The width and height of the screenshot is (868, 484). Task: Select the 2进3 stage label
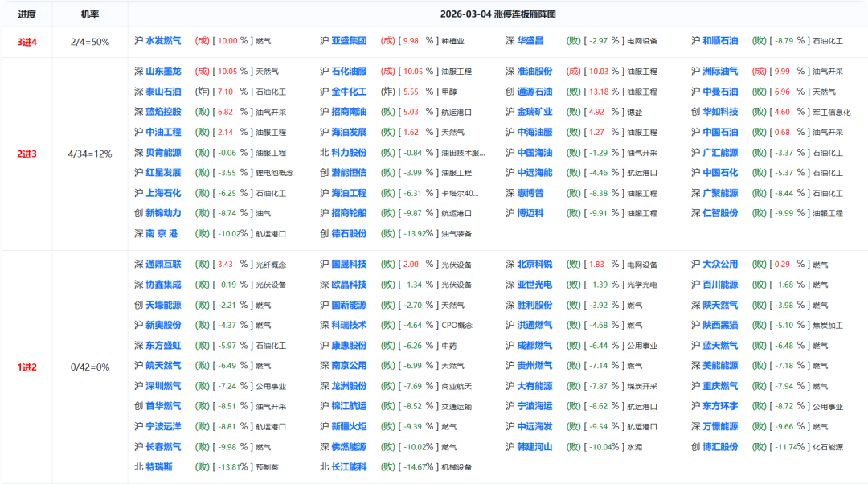[x=27, y=154]
